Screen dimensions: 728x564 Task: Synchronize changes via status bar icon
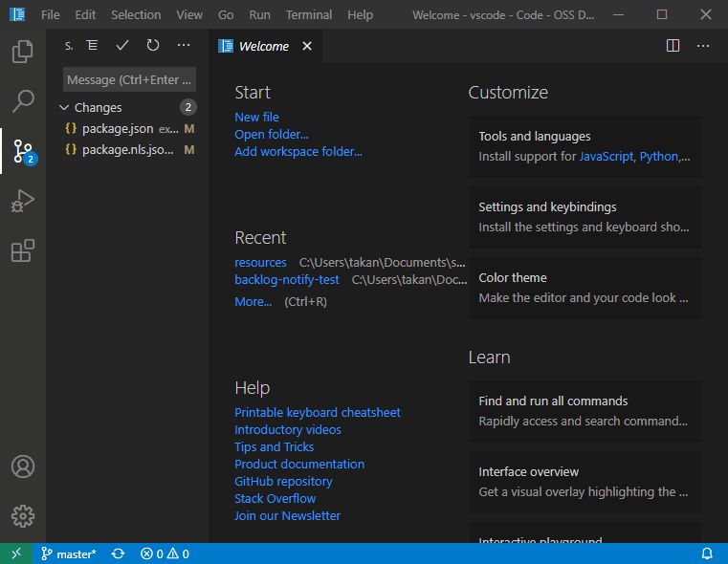coord(118,553)
